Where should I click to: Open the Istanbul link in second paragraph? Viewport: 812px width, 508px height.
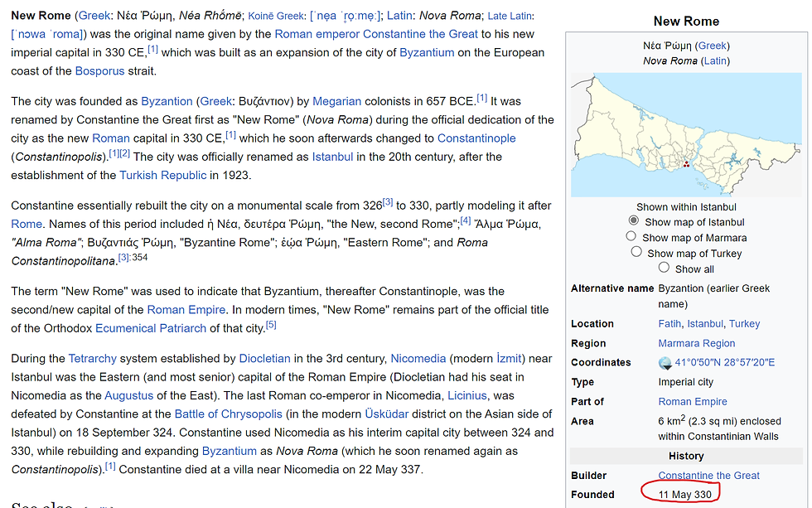coord(332,157)
